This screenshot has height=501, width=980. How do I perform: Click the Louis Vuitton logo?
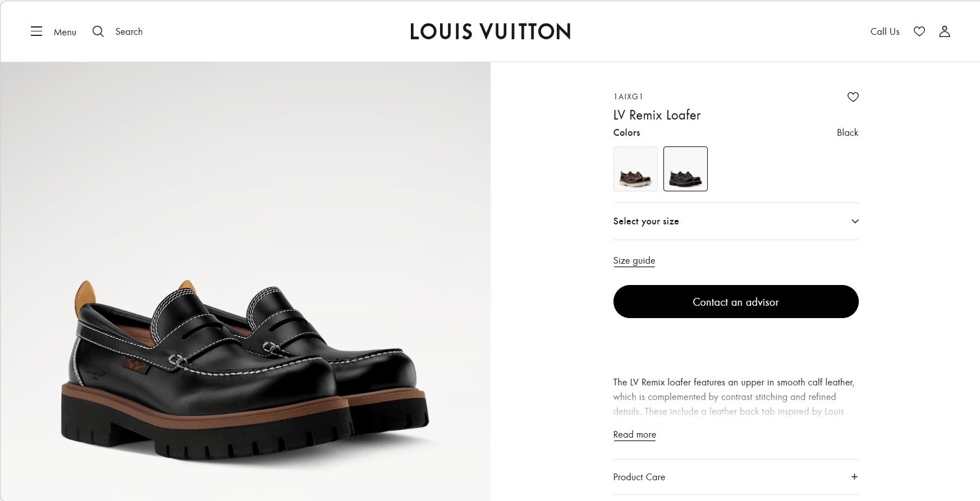point(490,31)
